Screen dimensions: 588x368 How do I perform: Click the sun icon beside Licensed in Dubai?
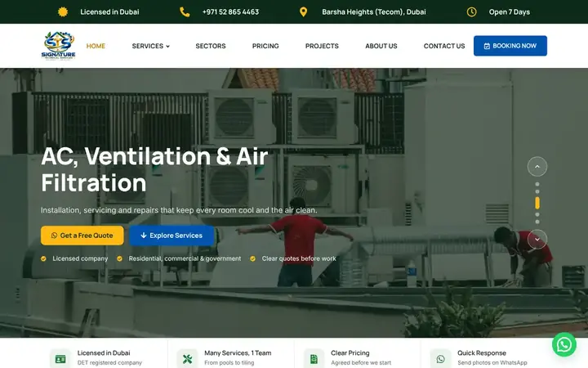click(63, 12)
